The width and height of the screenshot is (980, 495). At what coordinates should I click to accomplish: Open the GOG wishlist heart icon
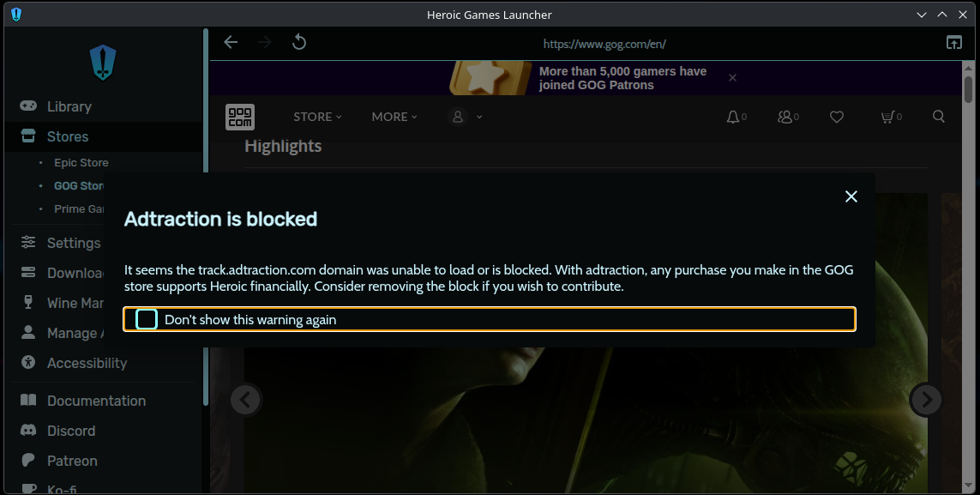pyautogui.click(x=837, y=117)
